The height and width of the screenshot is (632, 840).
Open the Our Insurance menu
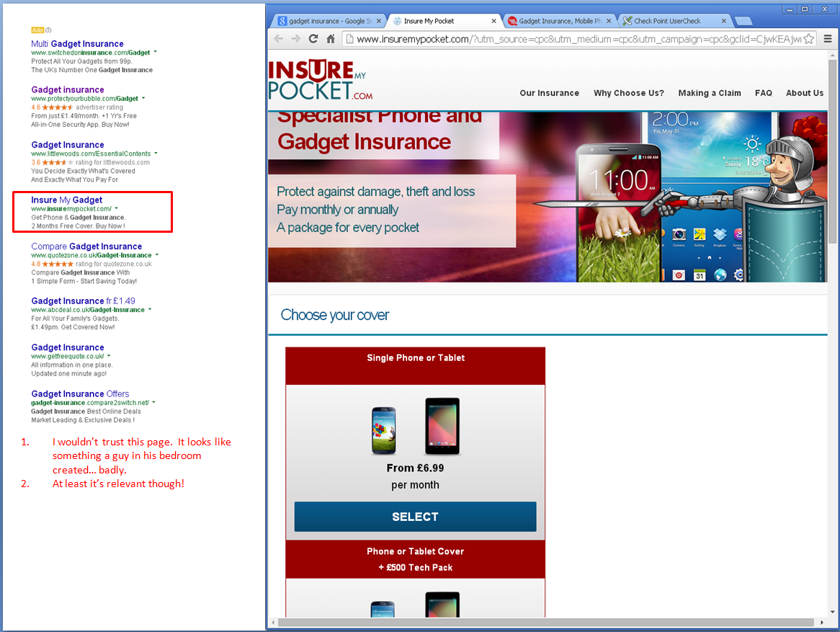pos(549,93)
